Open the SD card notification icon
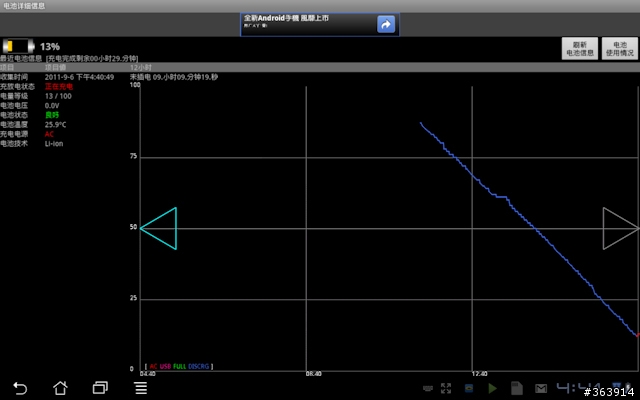 point(517,388)
